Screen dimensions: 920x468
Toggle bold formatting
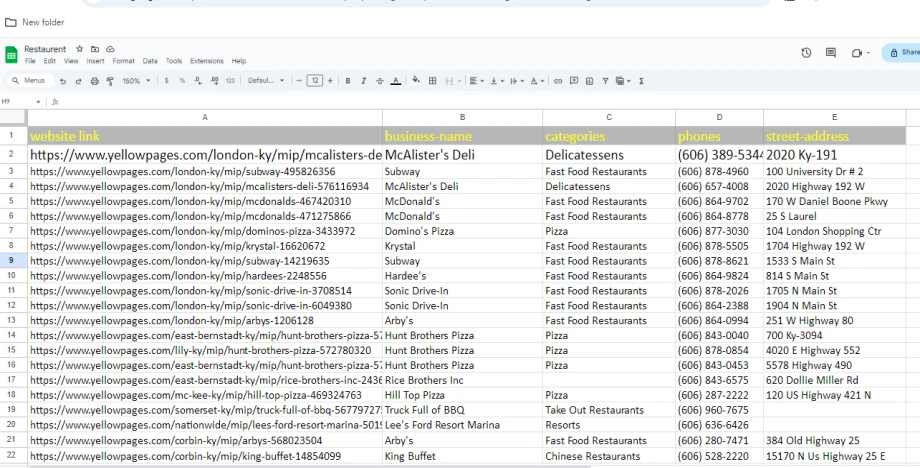click(x=348, y=80)
